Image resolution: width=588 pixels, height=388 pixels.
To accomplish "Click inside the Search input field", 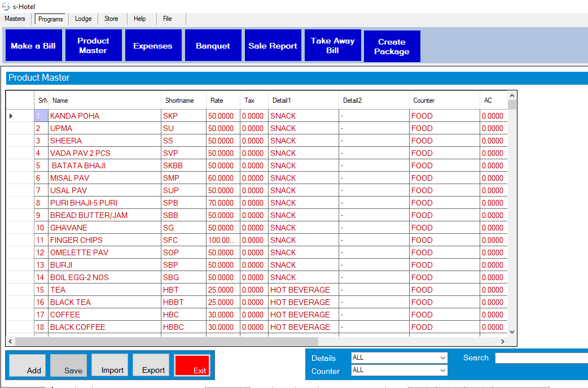I will point(541,358).
